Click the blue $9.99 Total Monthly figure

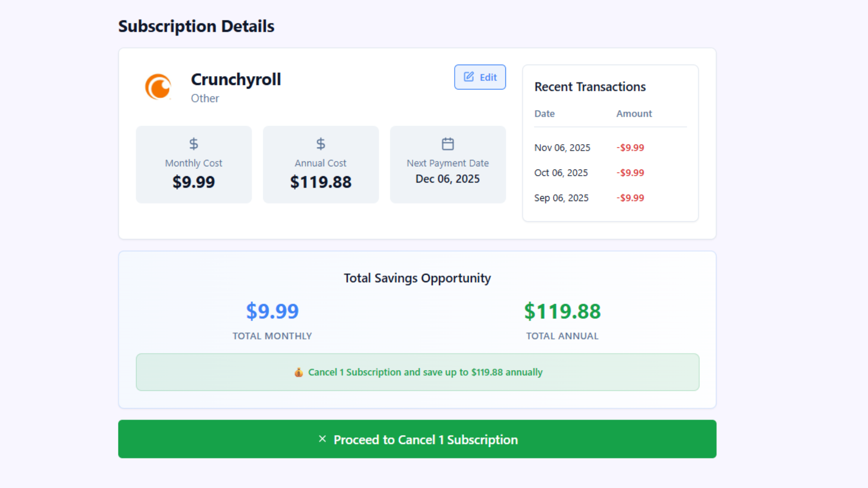click(x=272, y=311)
